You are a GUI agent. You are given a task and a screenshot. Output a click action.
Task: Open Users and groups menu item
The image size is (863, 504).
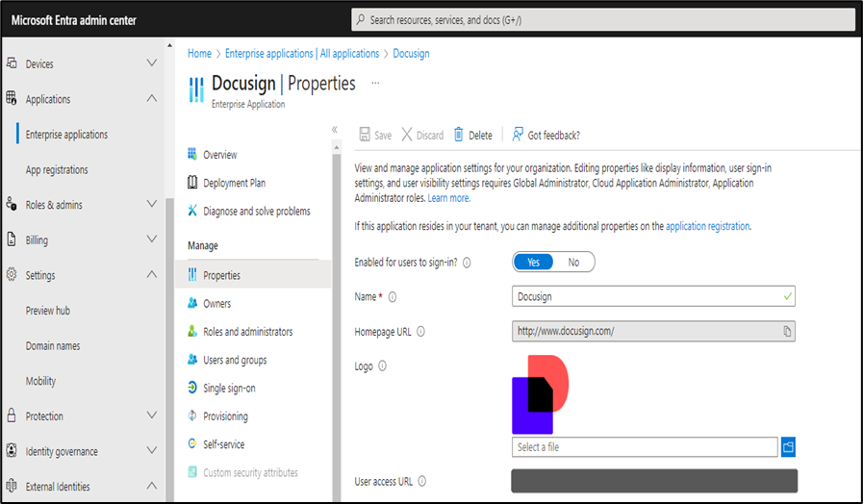pyautogui.click(x=235, y=361)
